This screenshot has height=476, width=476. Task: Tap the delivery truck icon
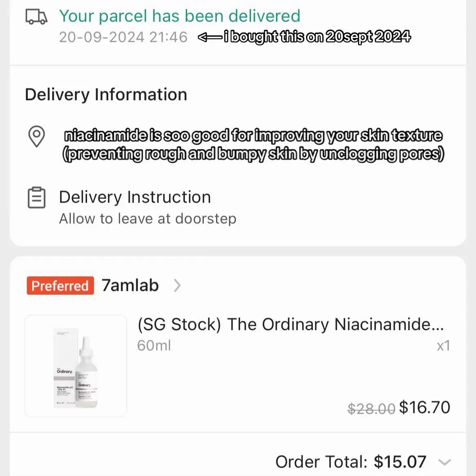[x=37, y=17]
